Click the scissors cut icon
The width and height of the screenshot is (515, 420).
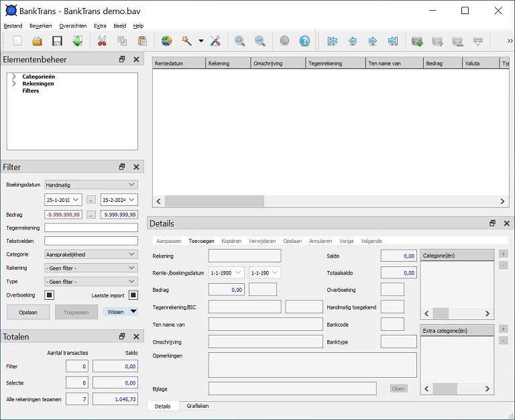click(x=102, y=41)
